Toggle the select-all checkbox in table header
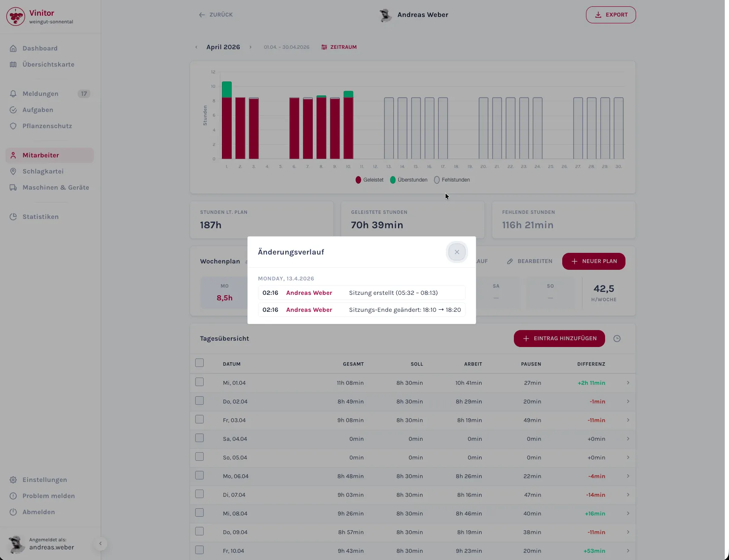Image resolution: width=729 pixels, height=560 pixels. point(199,363)
